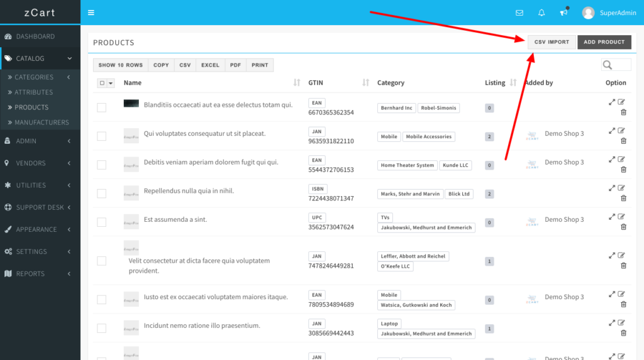Select the checkbox next to Est assumenda a sint
Image resolution: width=644 pixels, height=360 pixels.
pos(101,222)
